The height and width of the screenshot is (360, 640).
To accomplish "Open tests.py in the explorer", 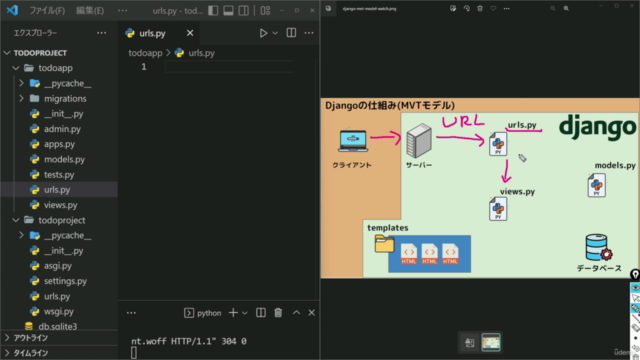I will point(59,175).
